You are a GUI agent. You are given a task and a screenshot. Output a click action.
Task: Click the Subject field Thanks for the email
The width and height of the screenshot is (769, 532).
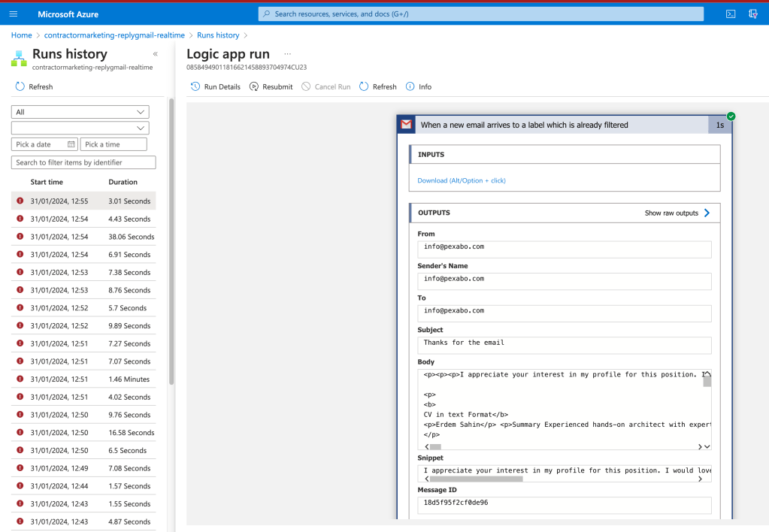point(565,345)
